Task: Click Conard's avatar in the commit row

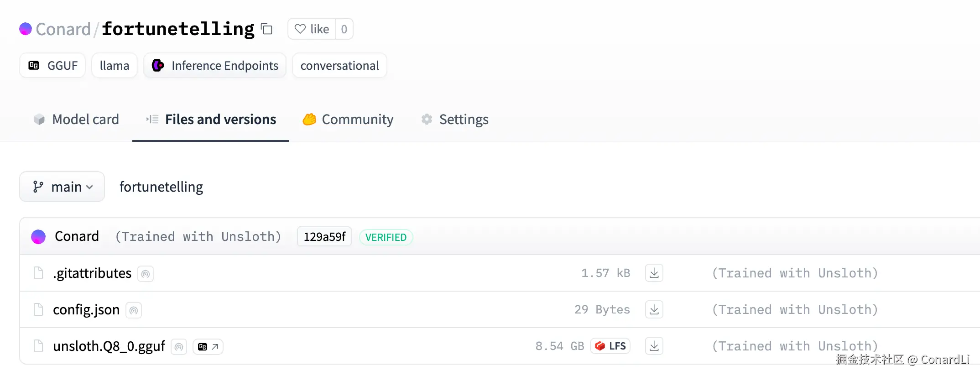Action: click(x=38, y=236)
